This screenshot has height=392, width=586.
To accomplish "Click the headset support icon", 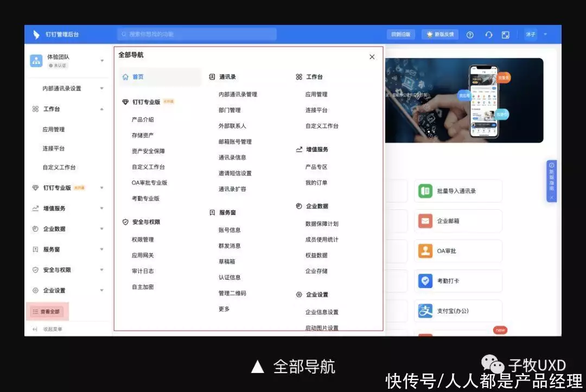I will click(488, 34).
